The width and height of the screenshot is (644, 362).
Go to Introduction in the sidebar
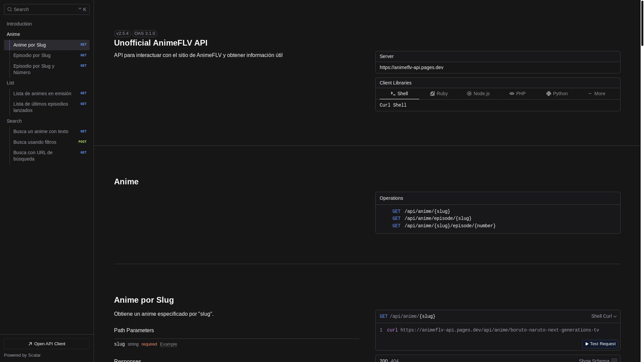(x=47, y=24)
